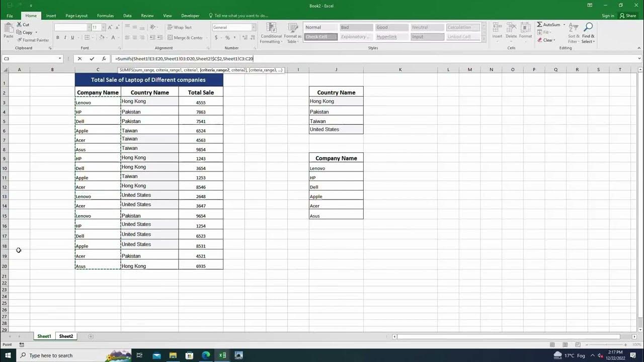Image resolution: width=644 pixels, height=362 pixels.
Task: Confirm the formula with the checkmark
Action: pos(92,59)
